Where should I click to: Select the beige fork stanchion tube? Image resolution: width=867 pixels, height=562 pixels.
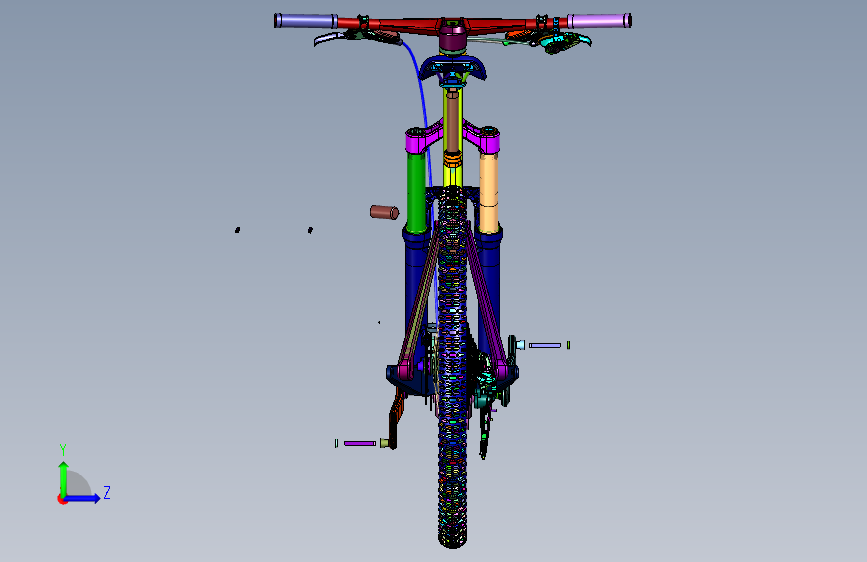point(489,192)
